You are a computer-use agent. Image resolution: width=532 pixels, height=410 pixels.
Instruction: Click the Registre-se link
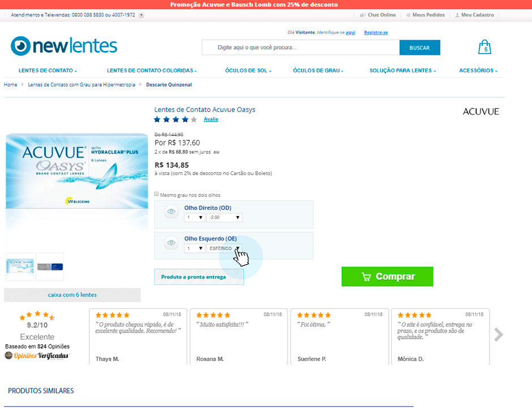(x=376, y=32)
